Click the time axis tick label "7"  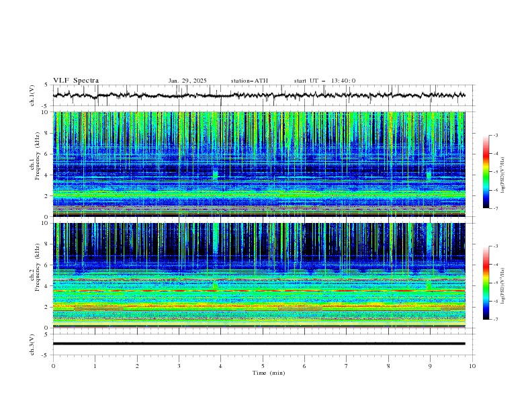tap(347, 366)
